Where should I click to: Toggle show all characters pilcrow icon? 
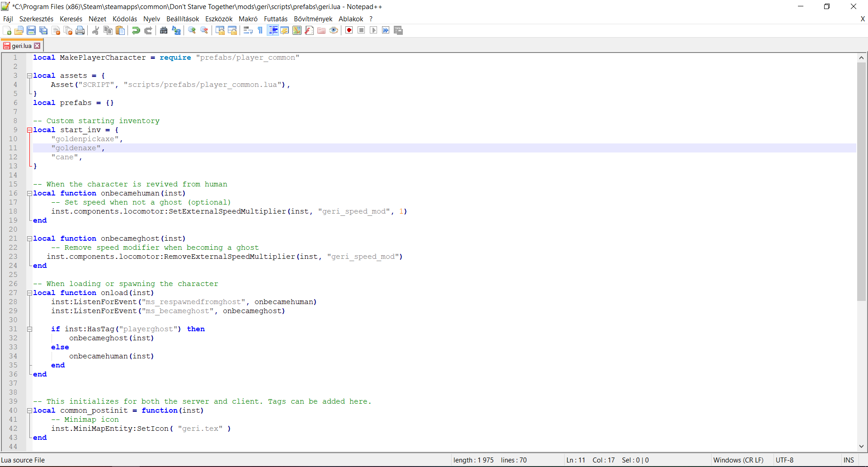click(x=260, y=30)
